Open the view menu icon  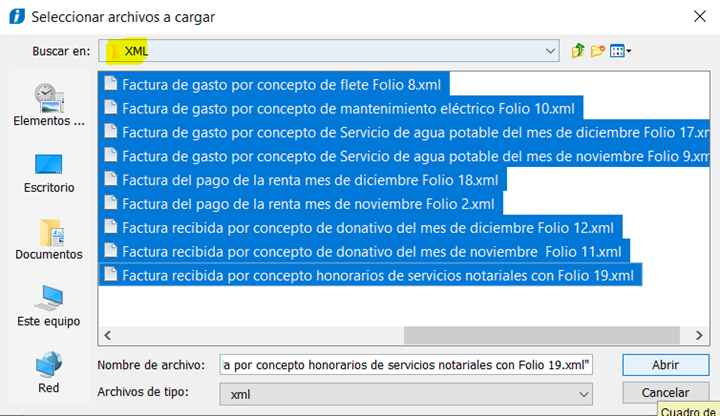click(x=616, y=51)
